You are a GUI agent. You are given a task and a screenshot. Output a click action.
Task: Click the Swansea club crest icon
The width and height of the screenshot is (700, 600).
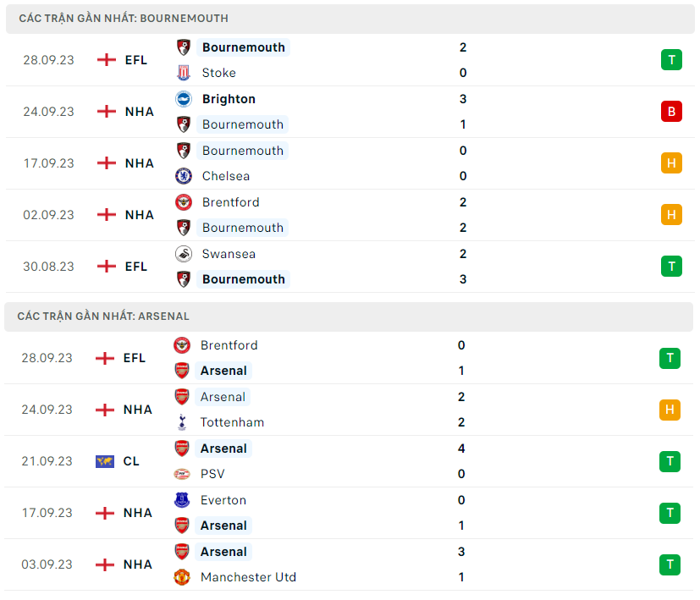pyautogui.click(x=183, y=254)
